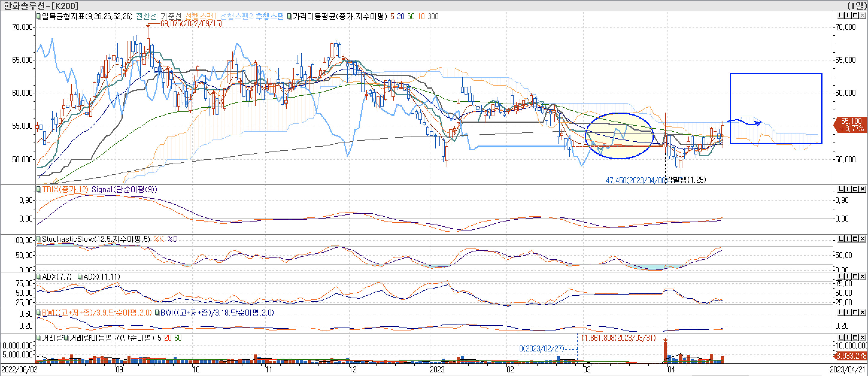This screenshot has width=868, height=376.
Task: Click the L-shaped button in the ADX panel
Action: tap(841, 277)
